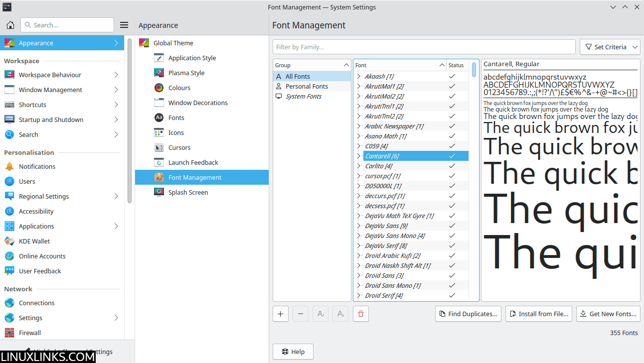Click the Firewall icon
The height and width of the screenshot is (363, 644).
(9, 333)
